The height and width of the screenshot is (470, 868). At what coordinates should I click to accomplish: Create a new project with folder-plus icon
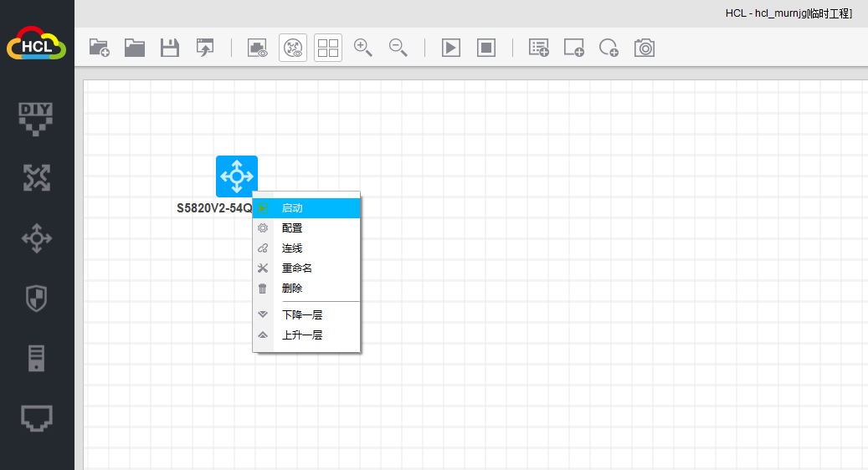coord(99,48)
